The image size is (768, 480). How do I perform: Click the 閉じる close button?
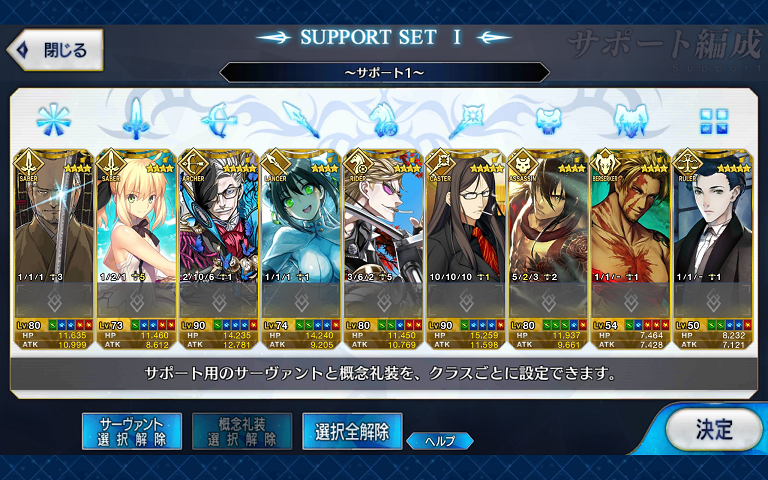(55, 49)
